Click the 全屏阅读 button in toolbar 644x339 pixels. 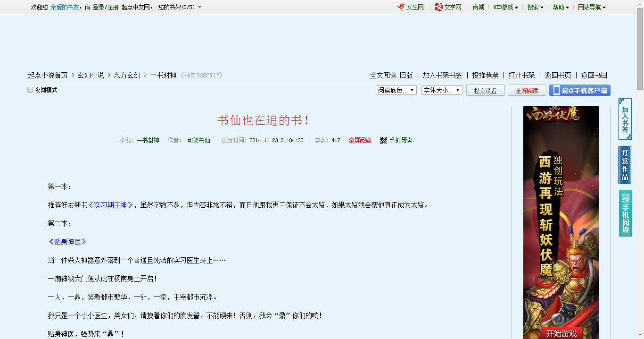[527, 90]
